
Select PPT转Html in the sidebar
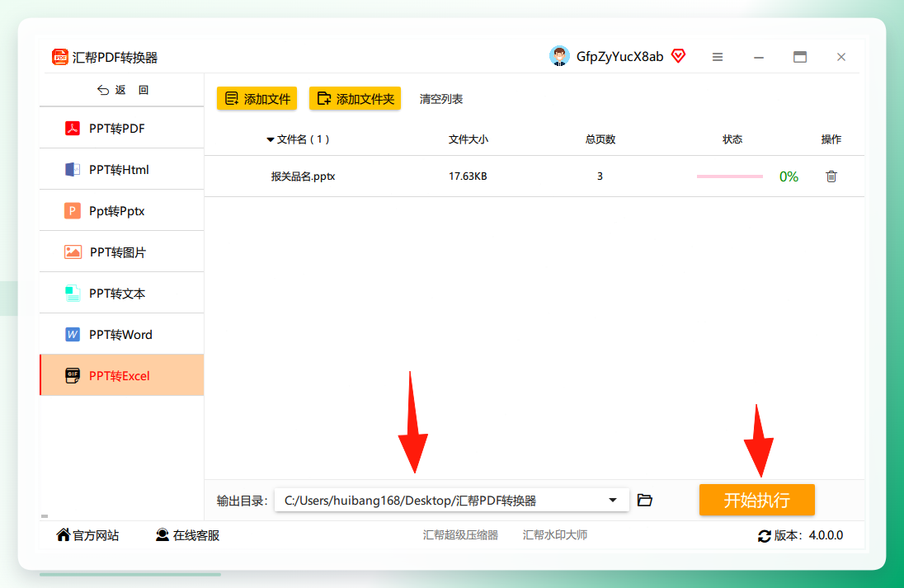121,170
